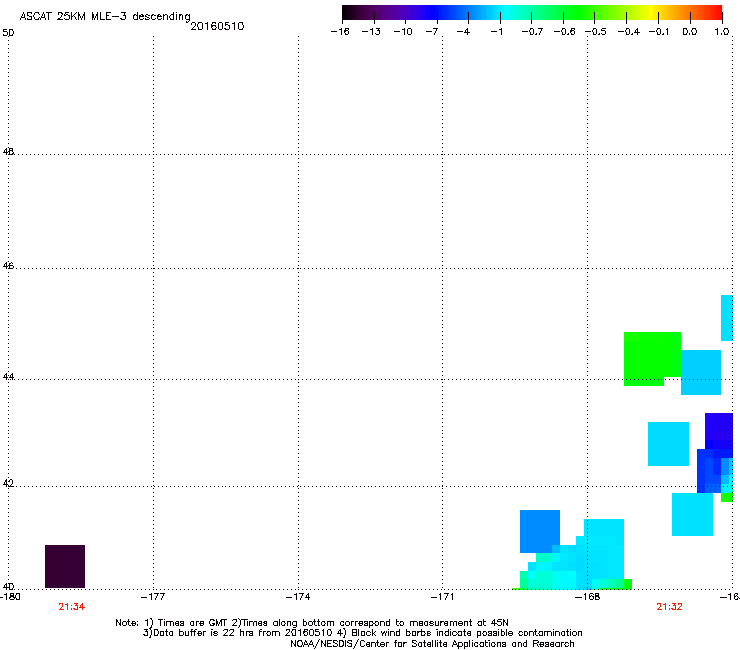Screen dimensions: 740x650
Task: Click the -10 label under the color bar
Action: click(403, 32)
